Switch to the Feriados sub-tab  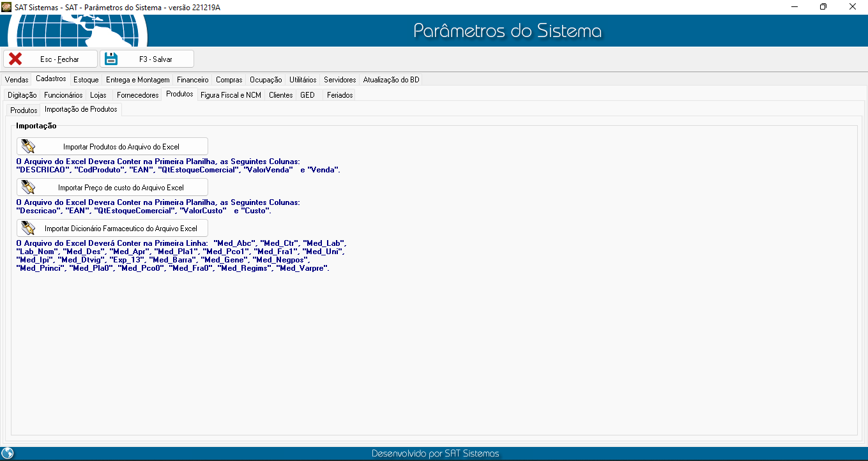339,95
